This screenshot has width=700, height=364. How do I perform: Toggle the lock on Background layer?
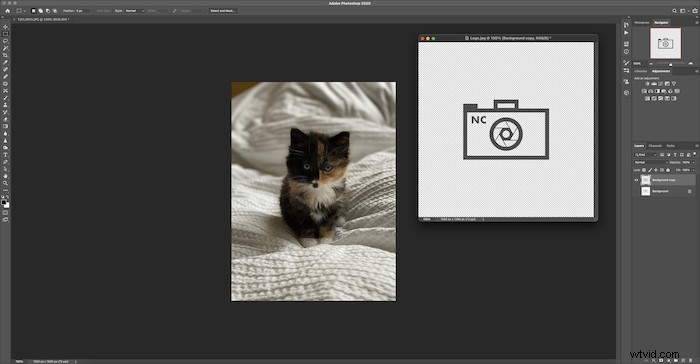(x=689, y=191)
